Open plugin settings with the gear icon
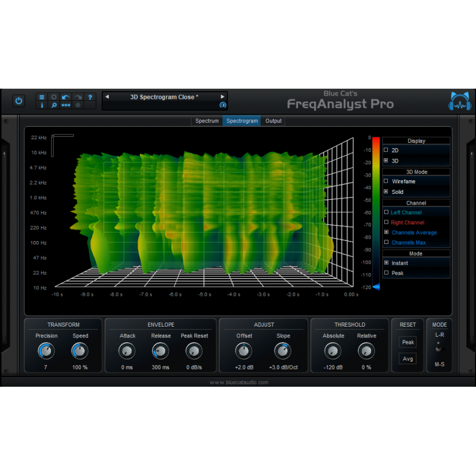This screenshot has width=476, height=476. click(x=54, y=97)
